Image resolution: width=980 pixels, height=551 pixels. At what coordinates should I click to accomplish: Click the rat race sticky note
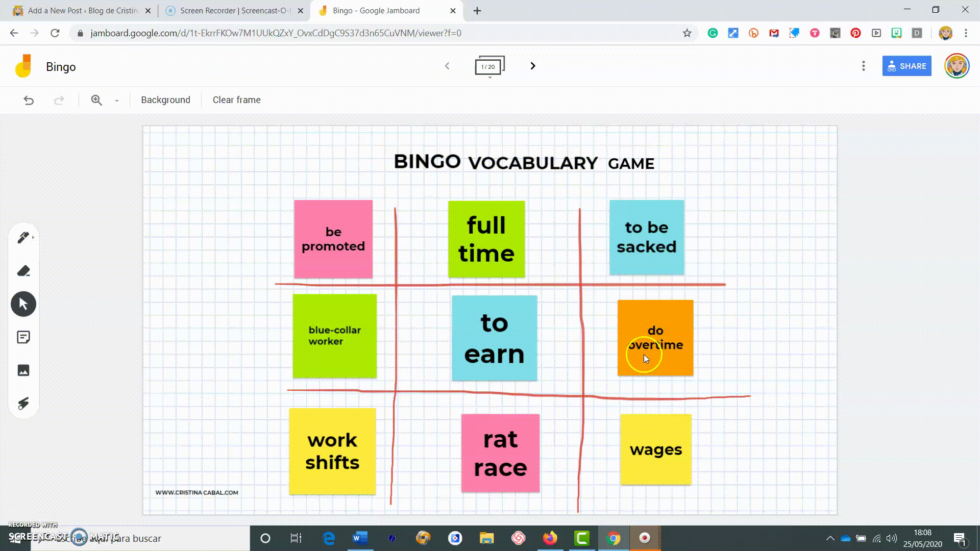click(x=501, y=452)
